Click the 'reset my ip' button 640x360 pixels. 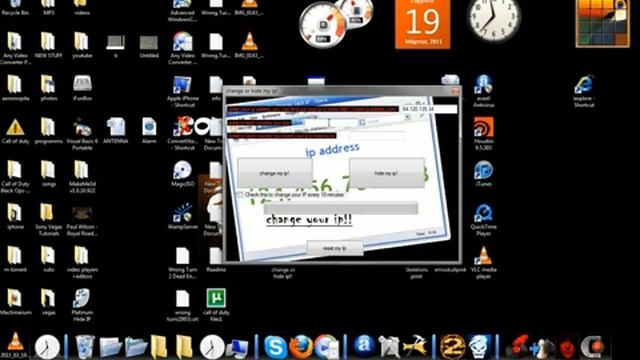[x=335, y=248]
